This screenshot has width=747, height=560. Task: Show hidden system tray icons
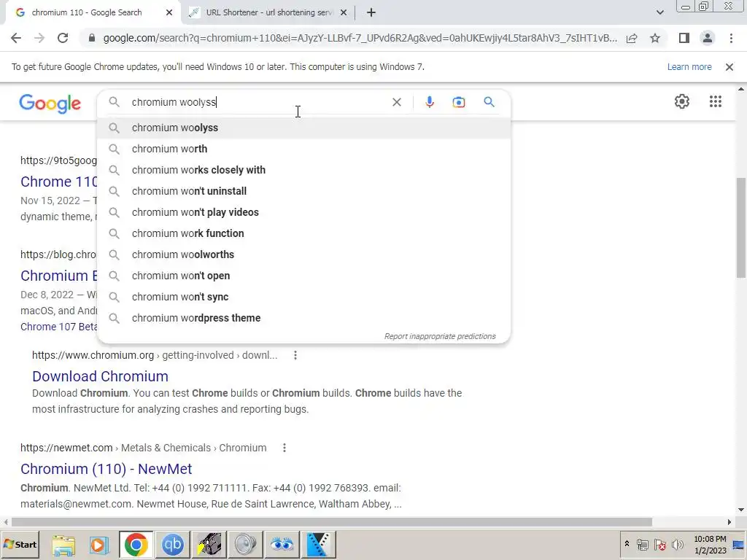click(x=627, y=544)
